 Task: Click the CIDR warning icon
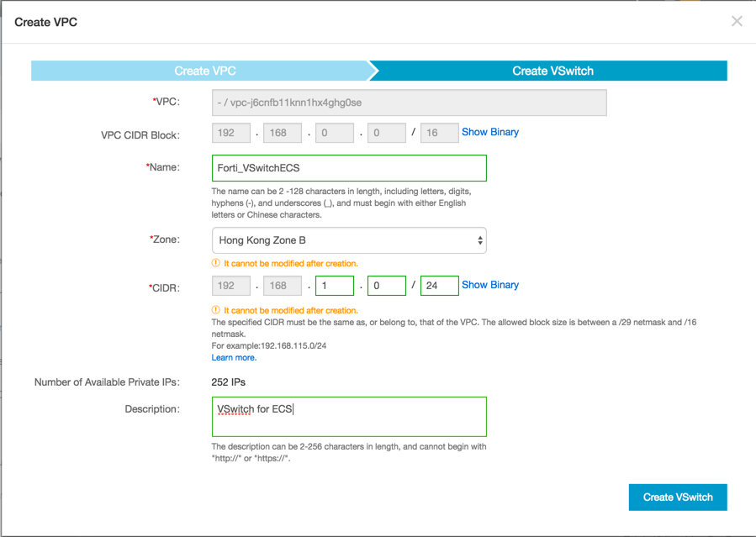(x=215, y=309)
